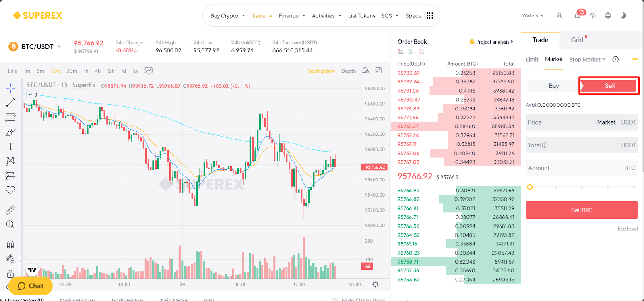Click into the Total USDT input field
The image size is (644, 301).
coord(582,145)
